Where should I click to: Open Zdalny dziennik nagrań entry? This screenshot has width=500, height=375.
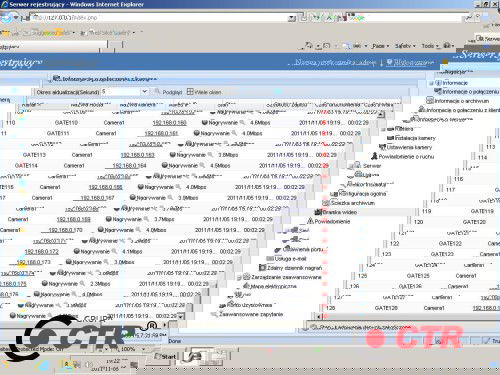point(294,268)
